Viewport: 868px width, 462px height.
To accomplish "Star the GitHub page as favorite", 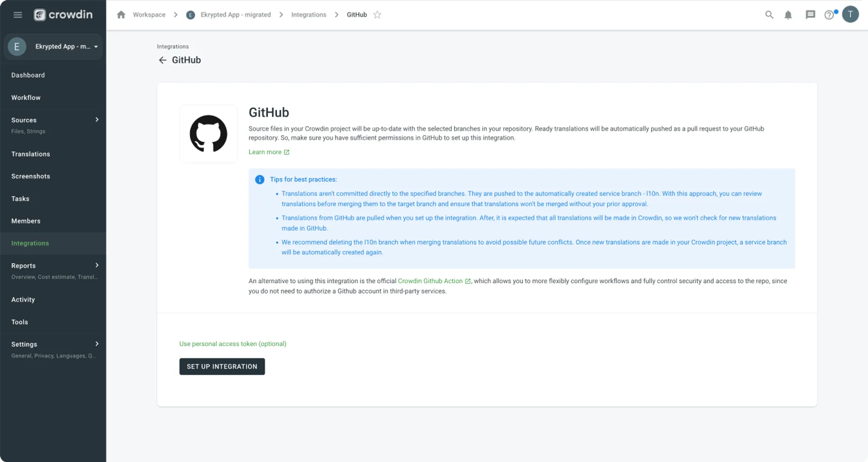I will tap(377, 15).
